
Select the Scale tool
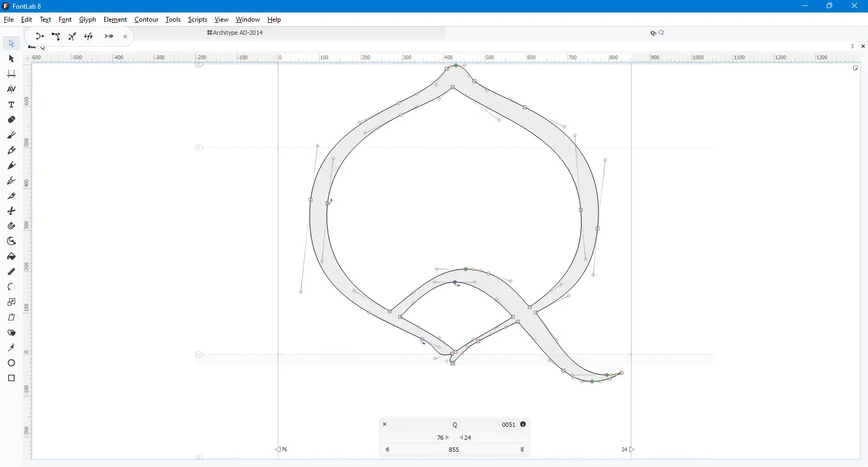(x=11, y=302)
